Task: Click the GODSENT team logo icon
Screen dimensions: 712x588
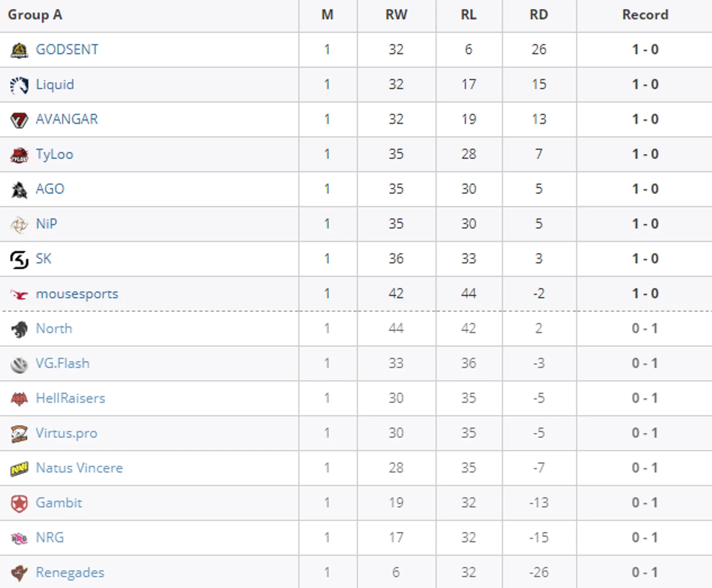Action: 19,50
